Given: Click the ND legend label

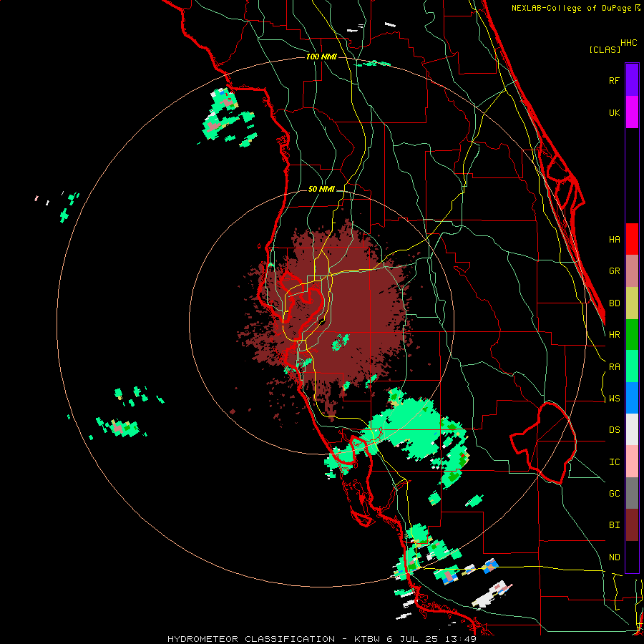Looking at the screenshot, I should [x=614, y=557].
